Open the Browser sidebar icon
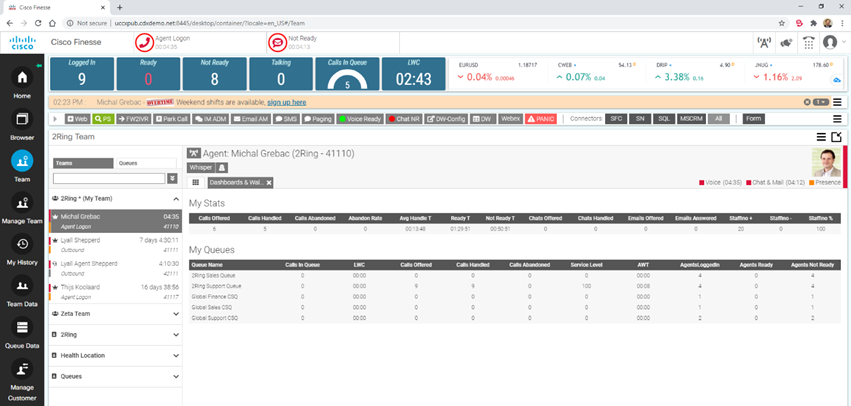 22,119
